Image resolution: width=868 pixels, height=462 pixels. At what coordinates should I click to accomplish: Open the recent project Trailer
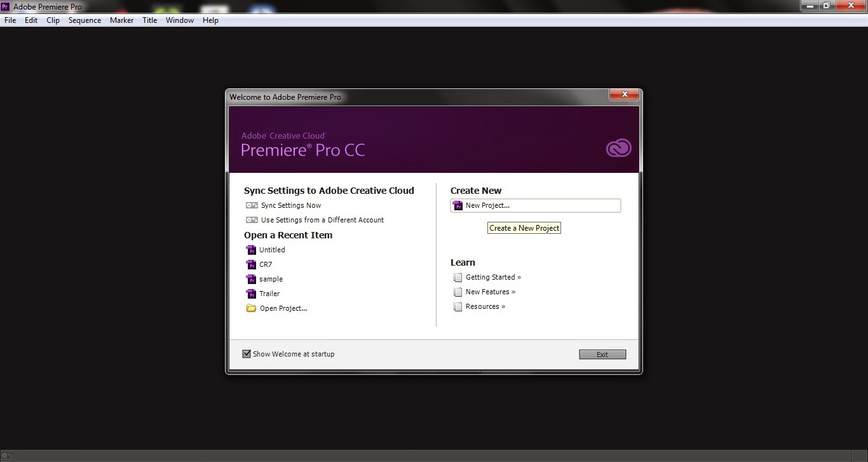269,294
